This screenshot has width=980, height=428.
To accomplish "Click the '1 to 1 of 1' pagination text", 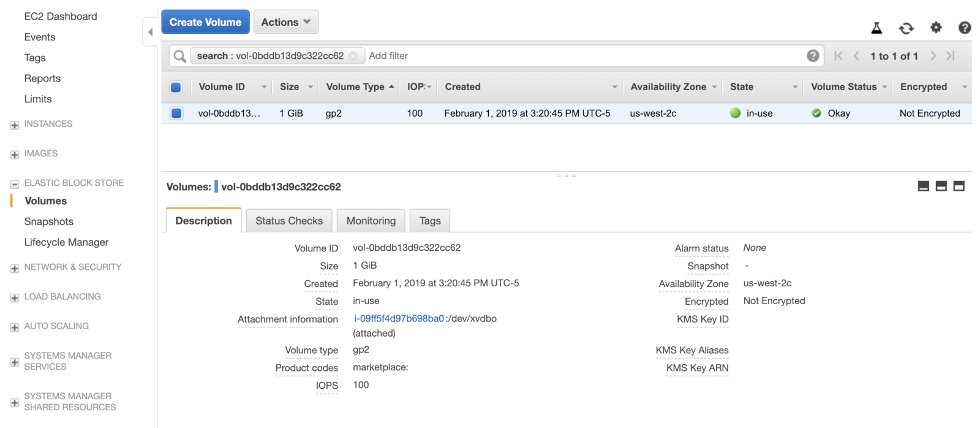I will pos(894,56).
